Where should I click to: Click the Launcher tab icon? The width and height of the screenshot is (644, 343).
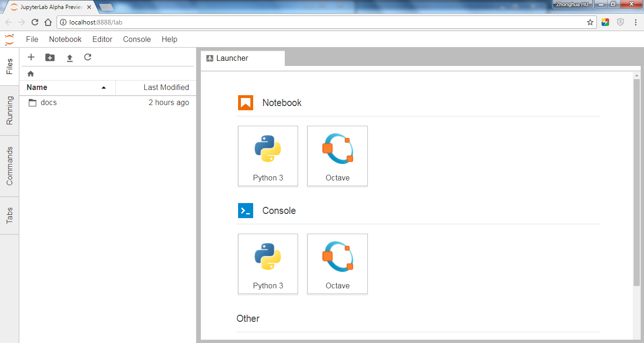210,58
